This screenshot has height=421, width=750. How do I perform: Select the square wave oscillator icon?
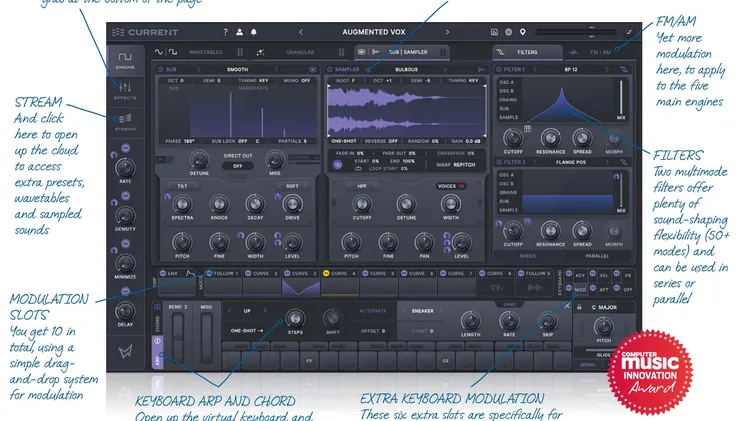click(x=173, y=52)
